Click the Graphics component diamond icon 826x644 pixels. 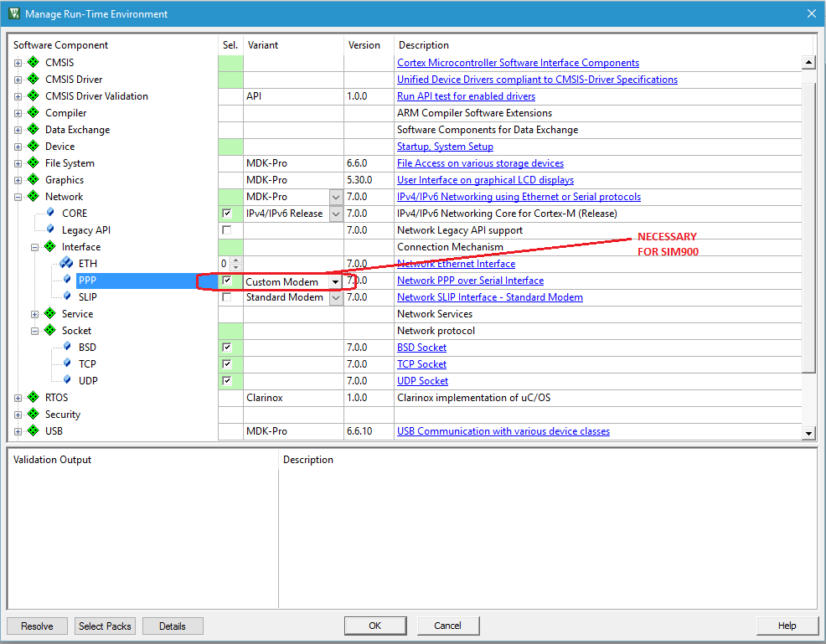tap(34, 180)
